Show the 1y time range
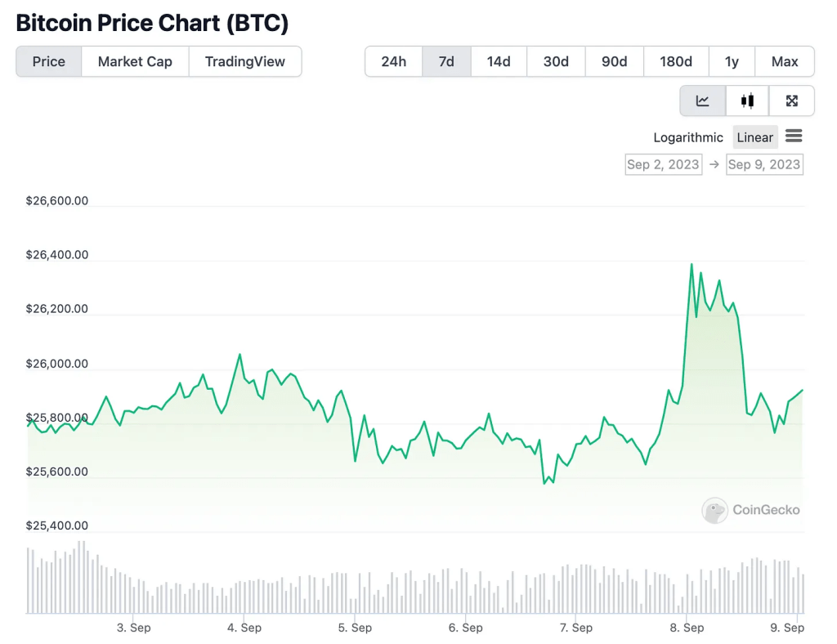837x644 pixels. click(732, 61)
